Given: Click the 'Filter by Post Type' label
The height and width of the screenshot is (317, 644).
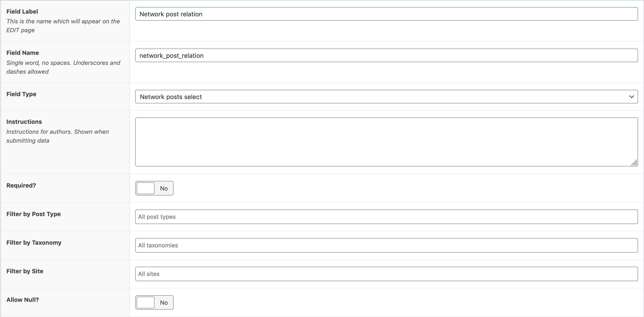Looking at the screenshot, I should 34,214.
